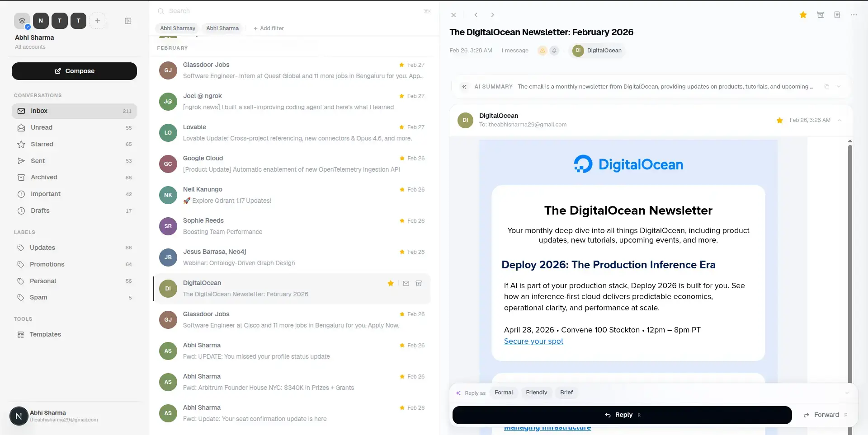868x435 pixels.
Task: Open the notes icon next to the more menu
Action: click(837, 15)
